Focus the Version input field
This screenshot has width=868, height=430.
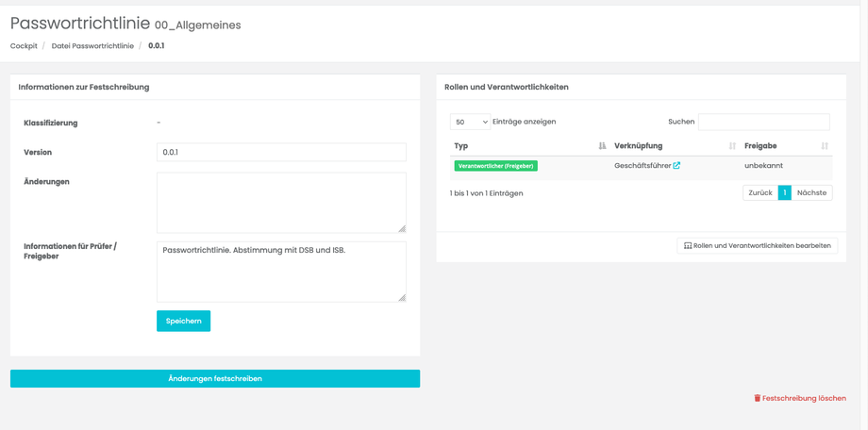pyautogui.click(x=281, y=152)
